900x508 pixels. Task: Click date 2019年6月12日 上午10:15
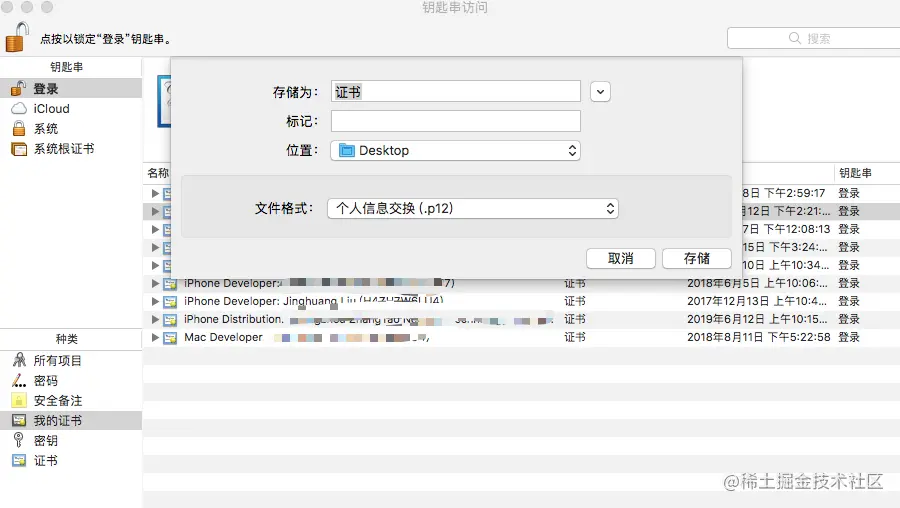click(758, 319)
